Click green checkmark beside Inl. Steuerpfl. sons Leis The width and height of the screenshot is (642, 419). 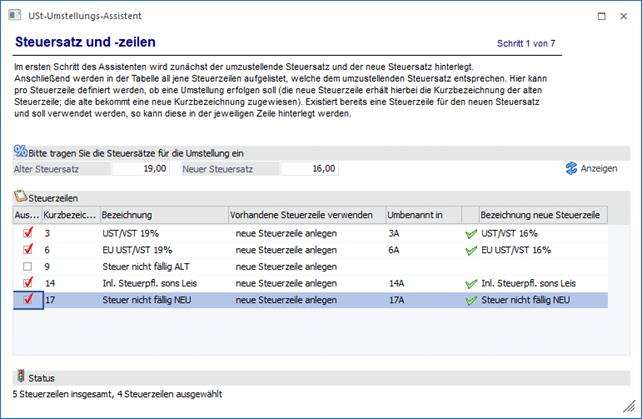[471, 283]
